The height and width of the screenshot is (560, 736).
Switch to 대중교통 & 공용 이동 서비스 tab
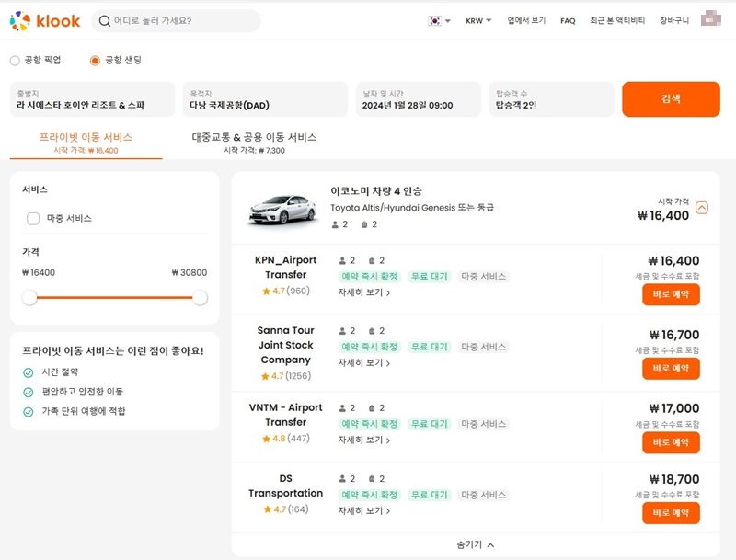[255, 143]
